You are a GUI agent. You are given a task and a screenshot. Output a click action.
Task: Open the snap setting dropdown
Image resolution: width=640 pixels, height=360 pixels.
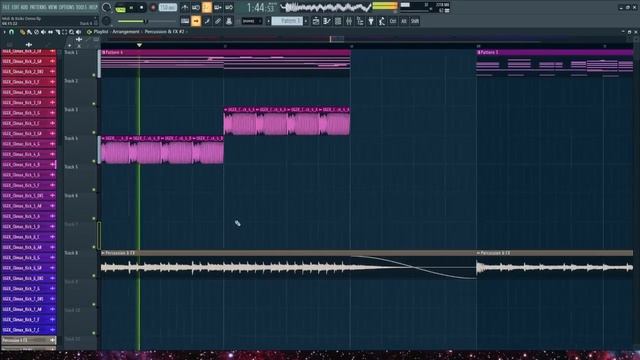(252, 21)
